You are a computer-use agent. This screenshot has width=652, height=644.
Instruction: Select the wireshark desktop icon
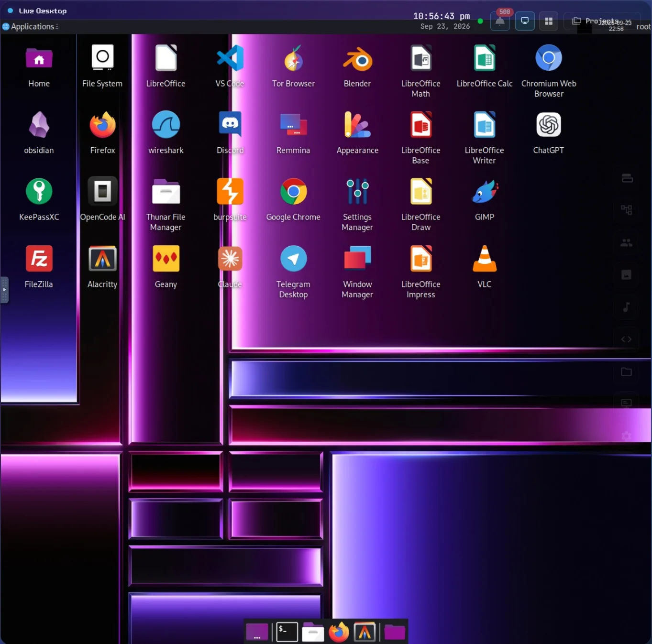coord(166,125)
